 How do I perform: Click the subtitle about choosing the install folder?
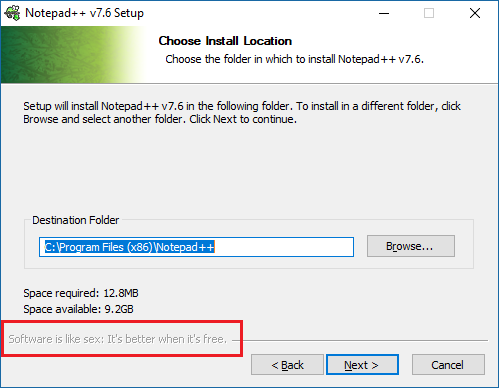[294, 59]
